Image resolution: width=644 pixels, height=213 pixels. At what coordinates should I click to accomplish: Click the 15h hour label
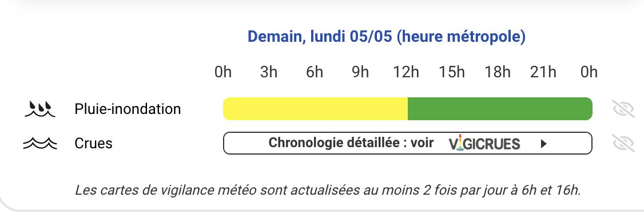[x=452, y=72]
